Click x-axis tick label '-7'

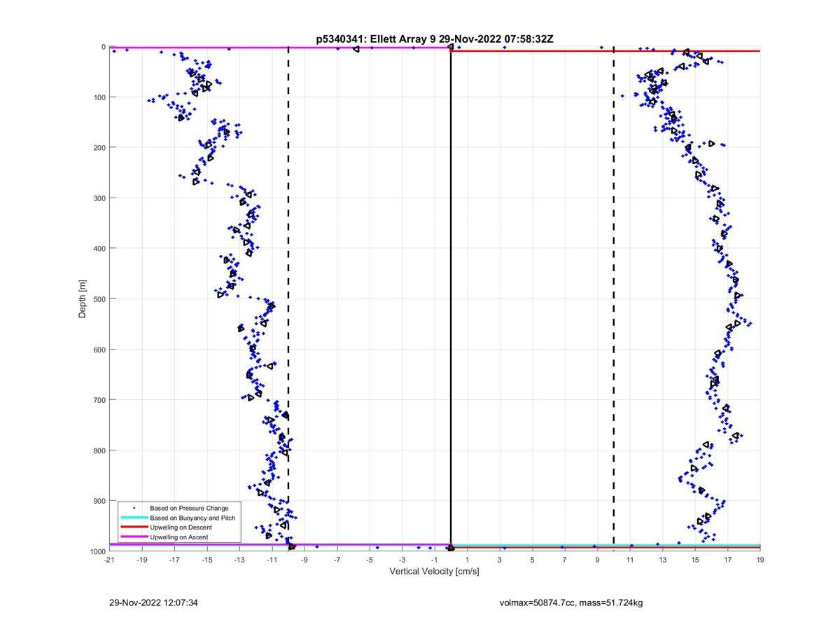point(337,560)
